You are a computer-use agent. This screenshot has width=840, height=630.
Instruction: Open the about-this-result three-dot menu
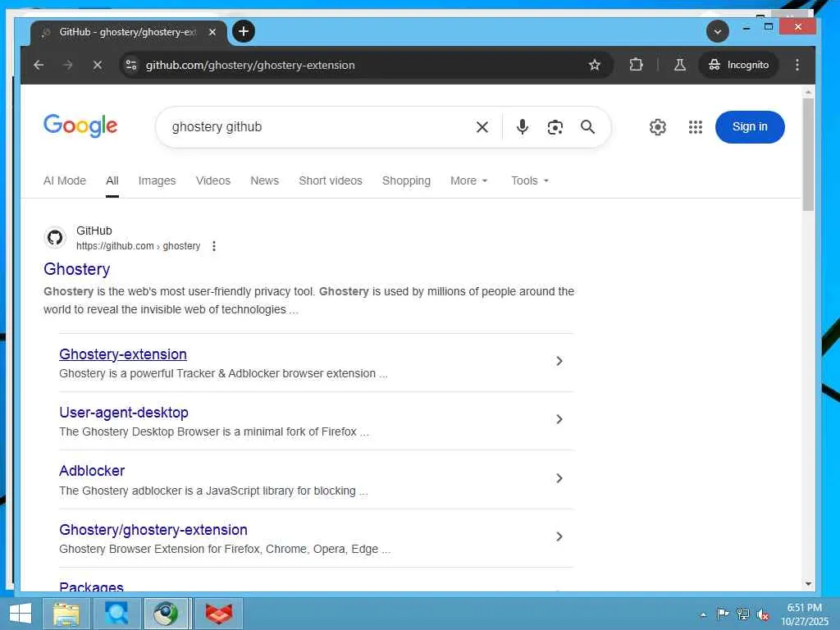pos(214,246)
